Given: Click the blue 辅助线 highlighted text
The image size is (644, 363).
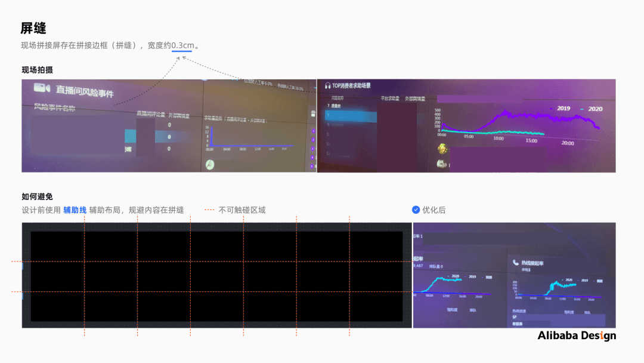Looking at the screenshot, I should (75, 210).
